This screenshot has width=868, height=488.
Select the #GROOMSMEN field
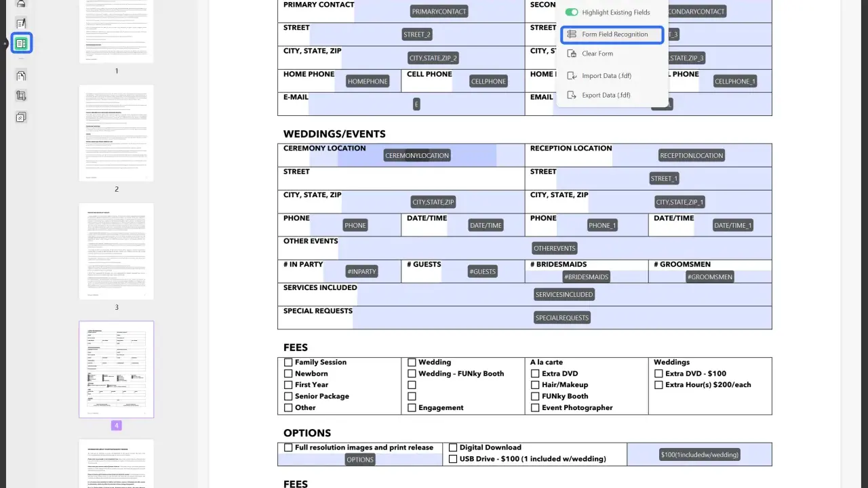tap(710, 277)
